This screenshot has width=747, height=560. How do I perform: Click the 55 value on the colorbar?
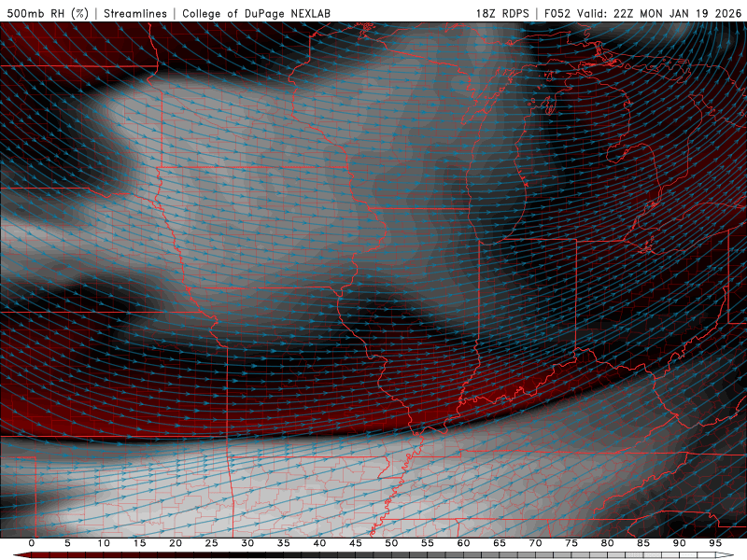tap(428, 543)
